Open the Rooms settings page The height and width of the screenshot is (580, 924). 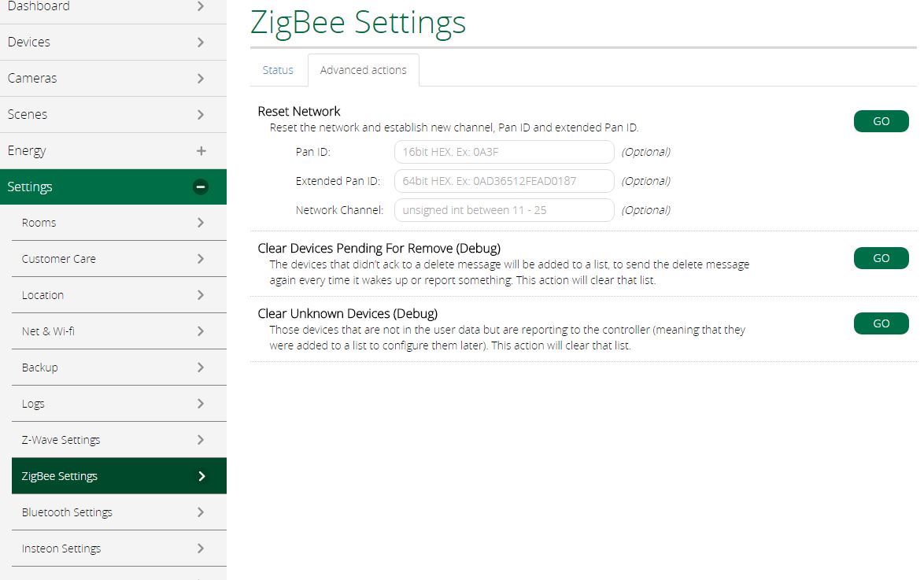119,223
